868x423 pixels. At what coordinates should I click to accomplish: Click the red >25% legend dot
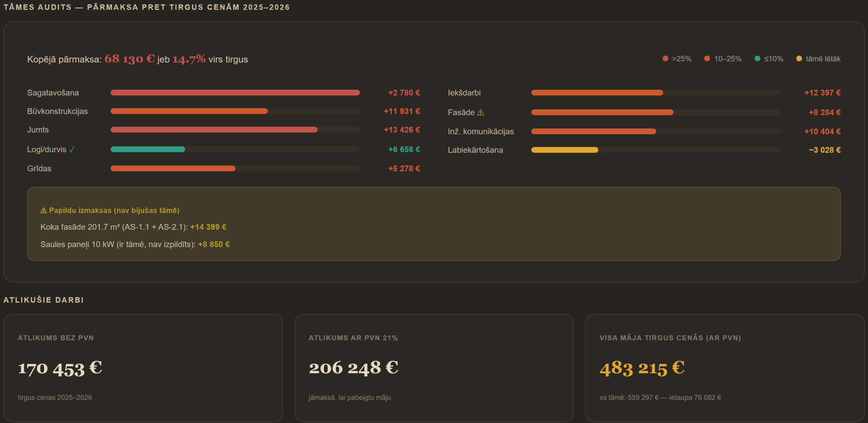coord(665,59)
